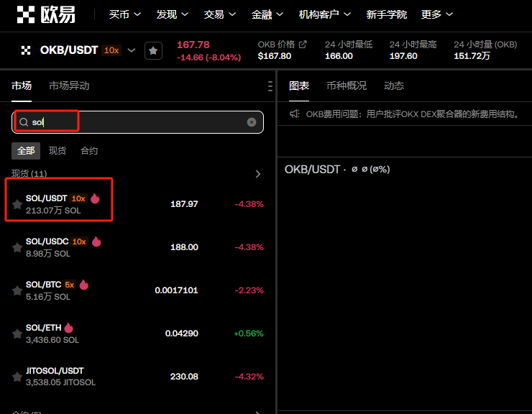Switch to the 市场异动 tab
This screenshot has width=532, height=414.
(x=69, y=86)
